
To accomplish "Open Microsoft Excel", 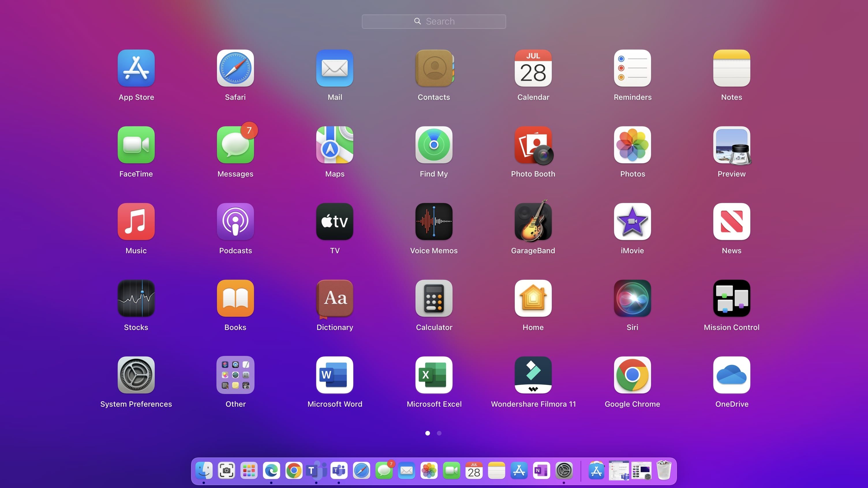I will point(434,375).
